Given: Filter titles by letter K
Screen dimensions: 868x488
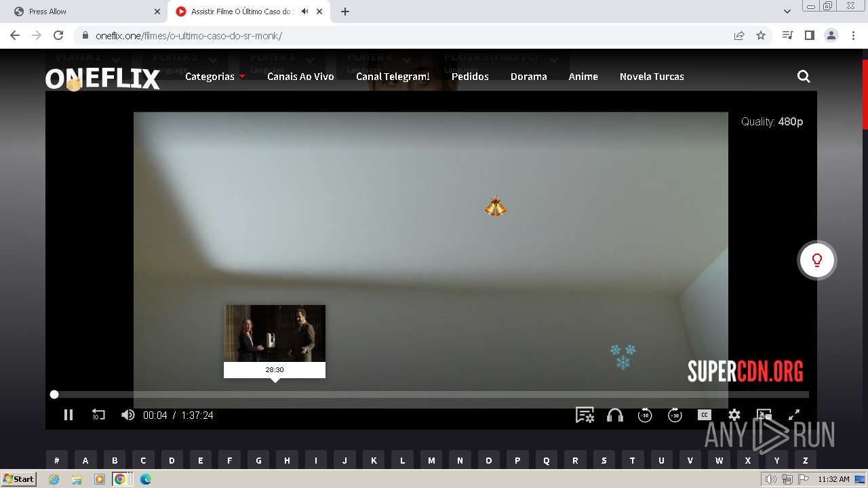Looking at the screenshot, I should pyautogui.click(x=374, y=460).
